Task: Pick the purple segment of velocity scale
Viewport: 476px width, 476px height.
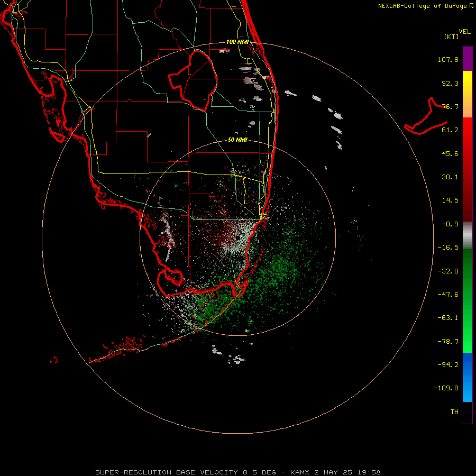Action: (467, 59)
